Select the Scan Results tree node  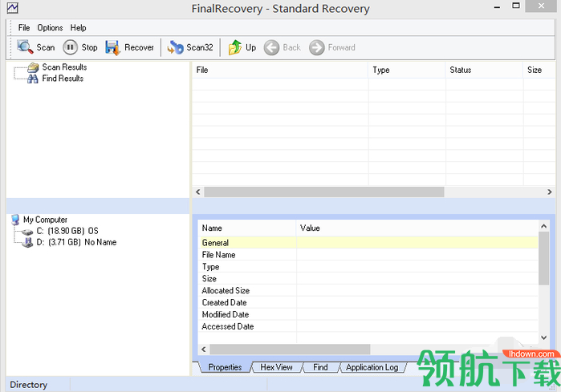(x=64, y=67)
